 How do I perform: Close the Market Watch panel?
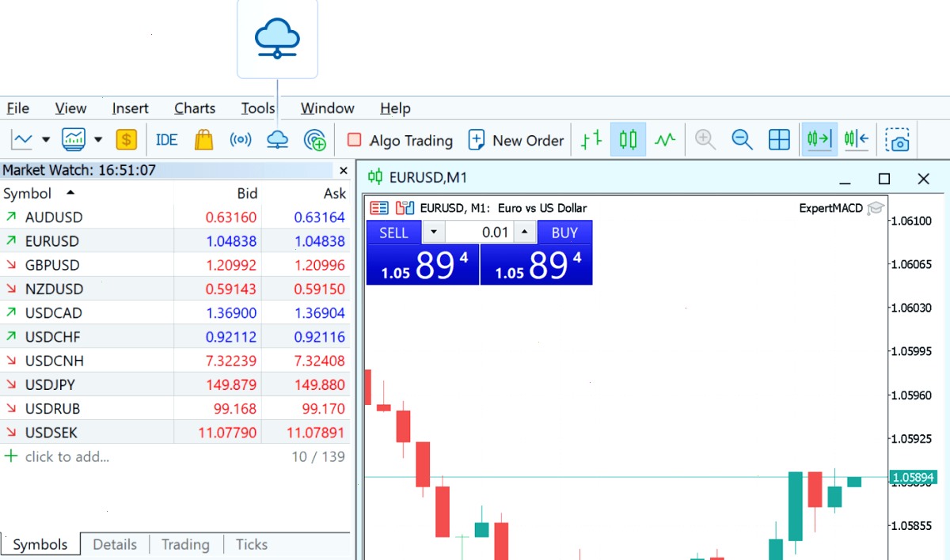343,170
